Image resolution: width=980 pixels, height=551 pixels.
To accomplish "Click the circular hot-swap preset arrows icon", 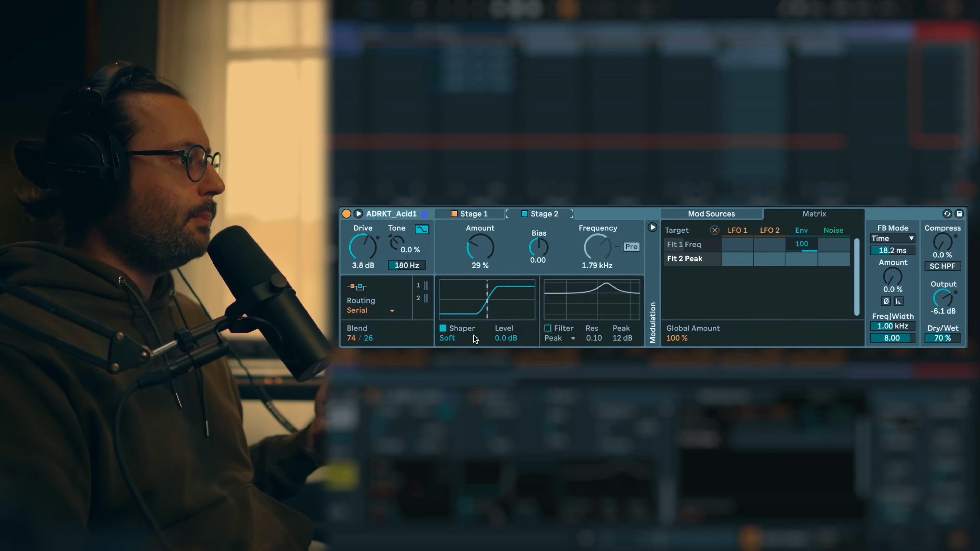I will [947, 214].
